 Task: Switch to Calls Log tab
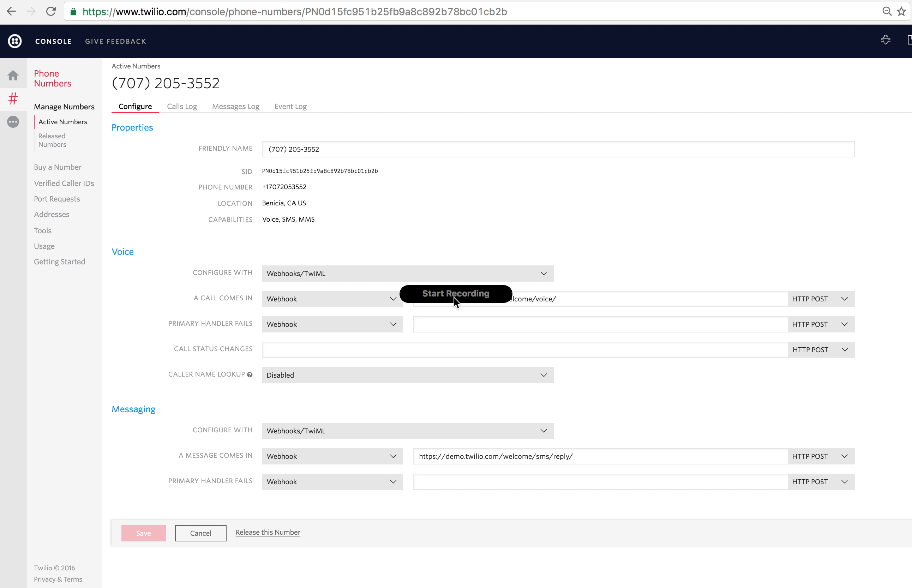(182, 107)
